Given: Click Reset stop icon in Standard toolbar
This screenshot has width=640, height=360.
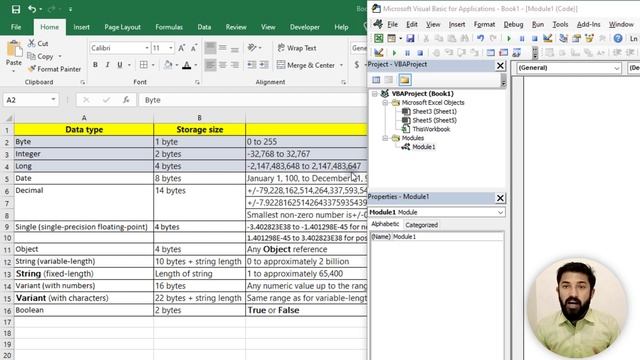Looking at the screenshot, I should pyautogui.click(x=534, y=38).
